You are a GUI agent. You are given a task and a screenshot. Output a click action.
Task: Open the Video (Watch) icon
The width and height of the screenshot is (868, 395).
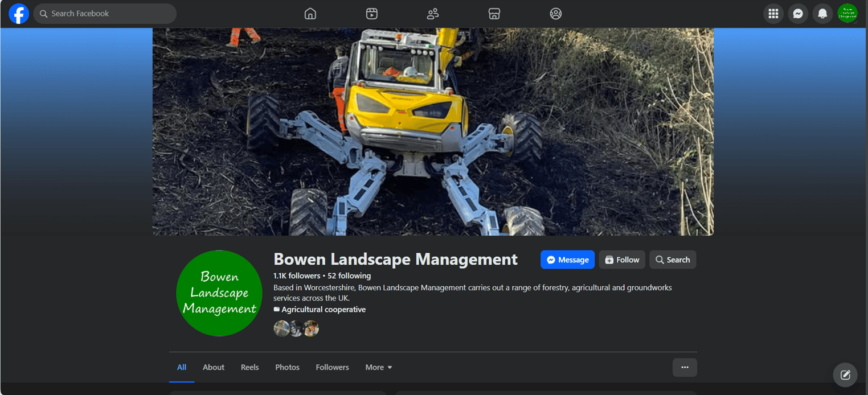(372, 14)
